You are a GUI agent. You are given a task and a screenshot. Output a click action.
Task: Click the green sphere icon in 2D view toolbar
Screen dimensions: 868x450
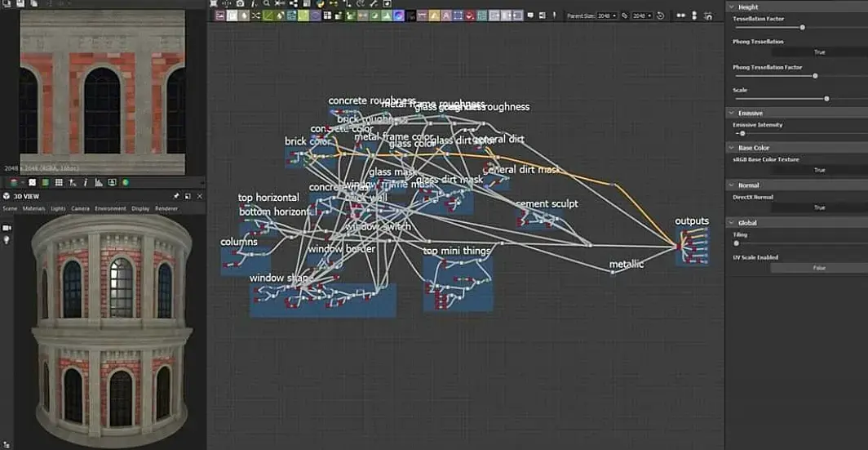pyautogui.click(x=126, y=182)
